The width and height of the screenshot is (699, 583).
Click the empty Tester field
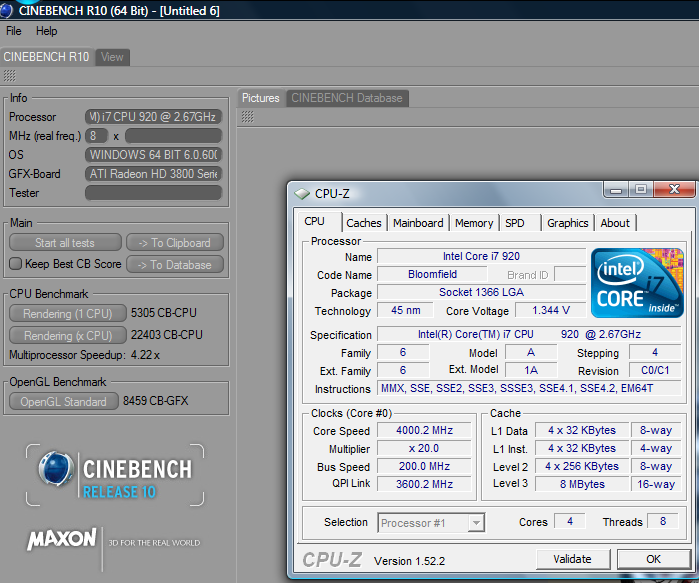pos(153,193)
